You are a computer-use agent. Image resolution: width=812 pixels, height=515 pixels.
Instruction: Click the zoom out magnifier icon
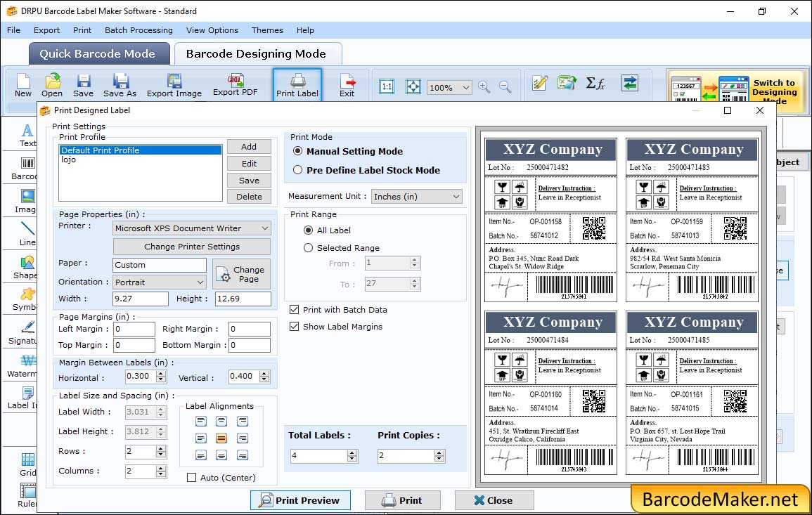coord(505,87)
